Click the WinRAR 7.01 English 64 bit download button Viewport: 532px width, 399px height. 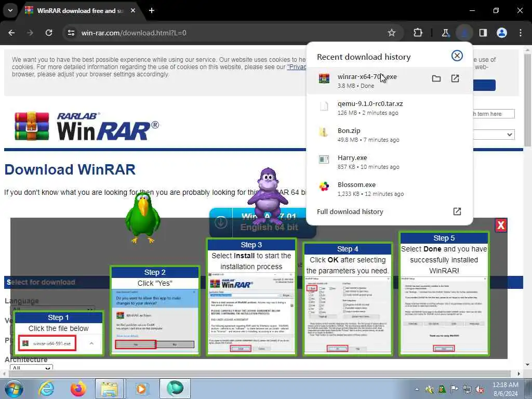click(263, 222)
